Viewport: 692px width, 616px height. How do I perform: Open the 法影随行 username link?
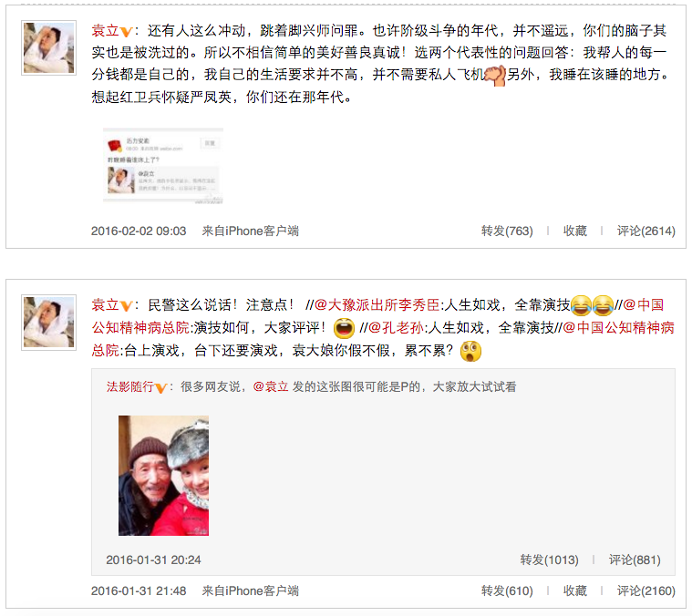click(129, 386)
